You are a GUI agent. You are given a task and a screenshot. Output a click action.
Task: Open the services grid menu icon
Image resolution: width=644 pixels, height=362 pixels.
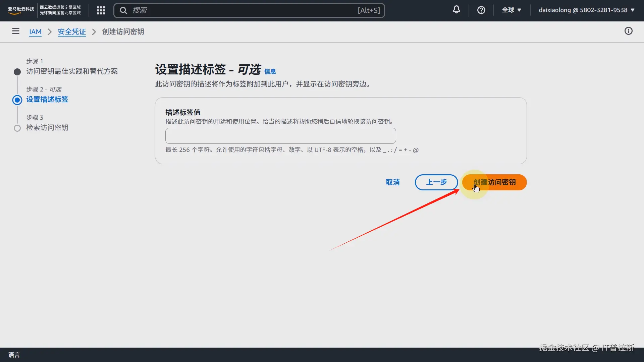coord(101,10)
